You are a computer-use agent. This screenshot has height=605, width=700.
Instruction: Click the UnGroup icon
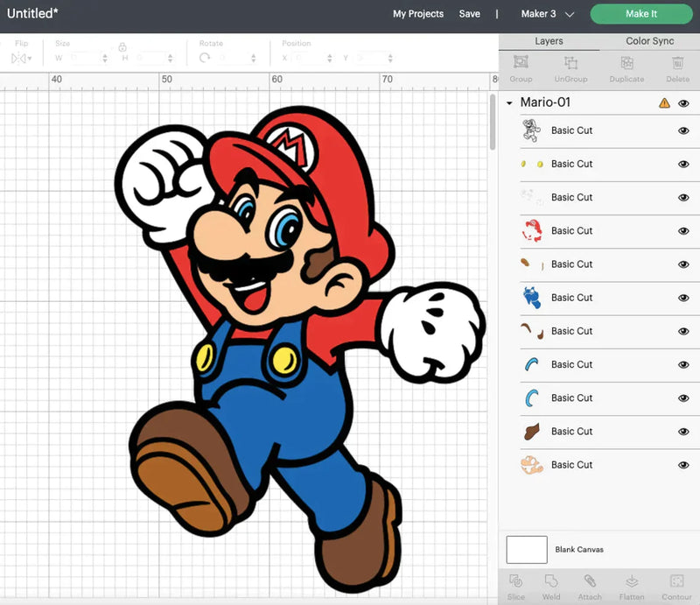(x=570, y=62)
